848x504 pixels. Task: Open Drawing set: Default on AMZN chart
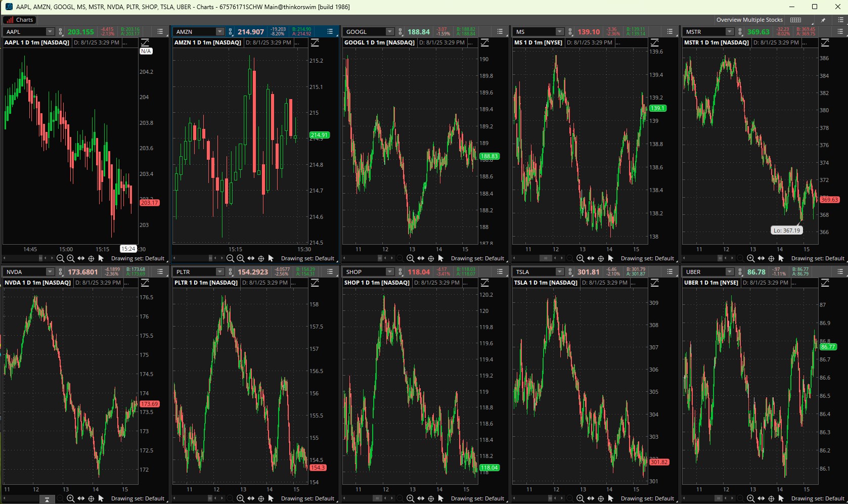(x=307, y=258)
